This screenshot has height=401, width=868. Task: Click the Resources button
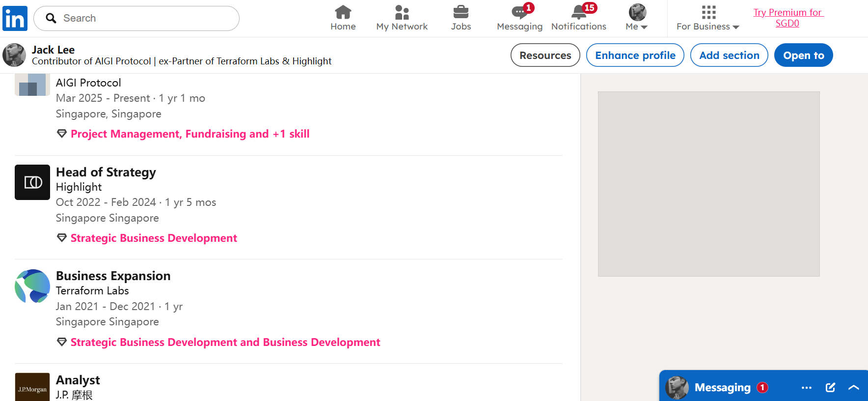545,55
